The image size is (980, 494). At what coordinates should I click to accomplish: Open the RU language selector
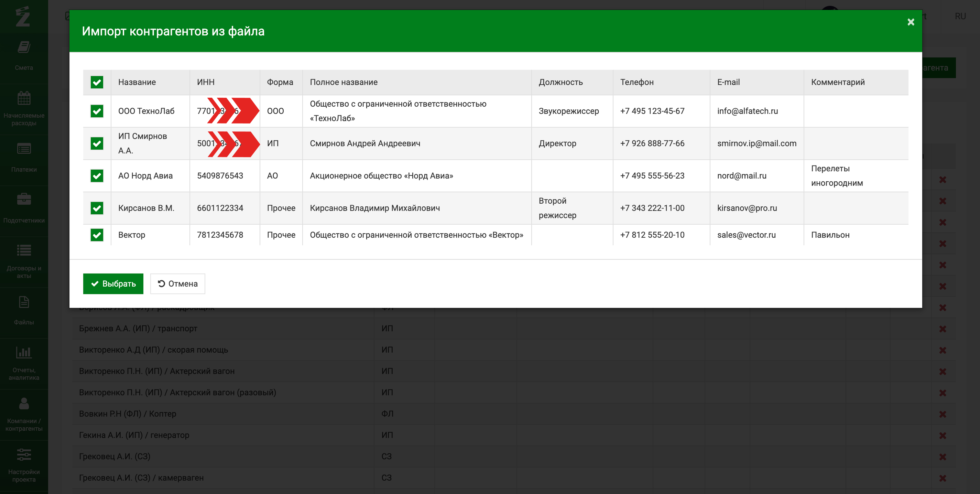point(960,17)
